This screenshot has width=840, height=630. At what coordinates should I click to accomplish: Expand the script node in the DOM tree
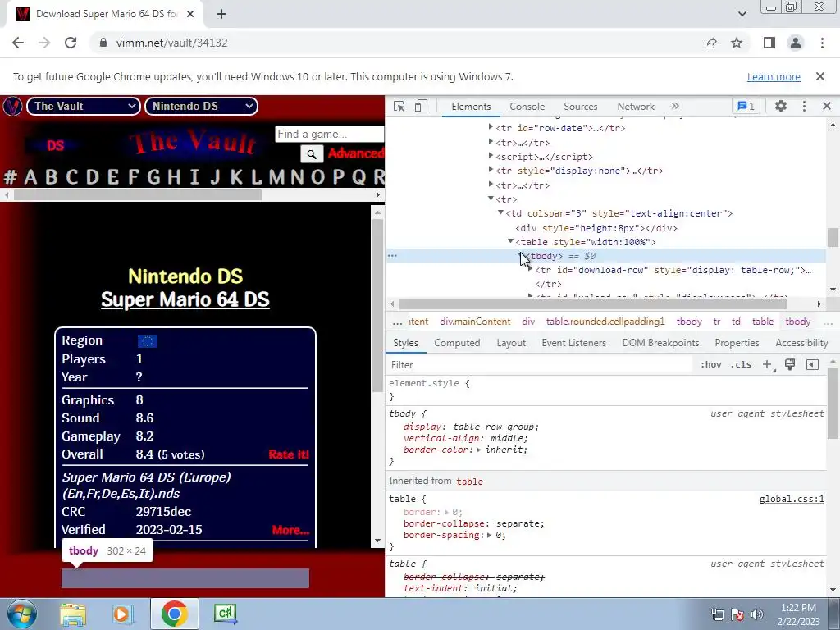[x=491, y=156]
